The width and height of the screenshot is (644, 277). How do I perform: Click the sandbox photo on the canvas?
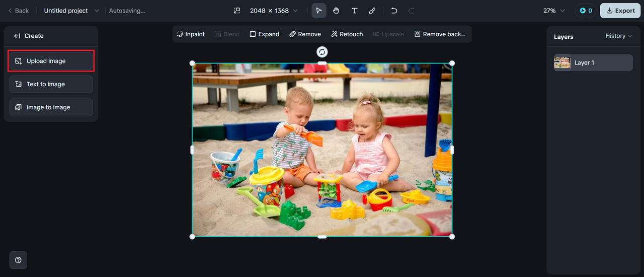tap(322, 150)
